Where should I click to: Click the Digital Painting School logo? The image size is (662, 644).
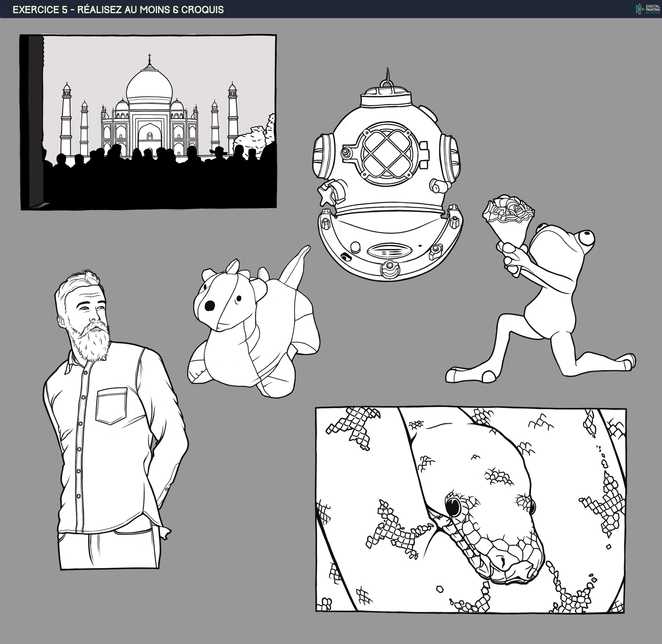[648, 9]
